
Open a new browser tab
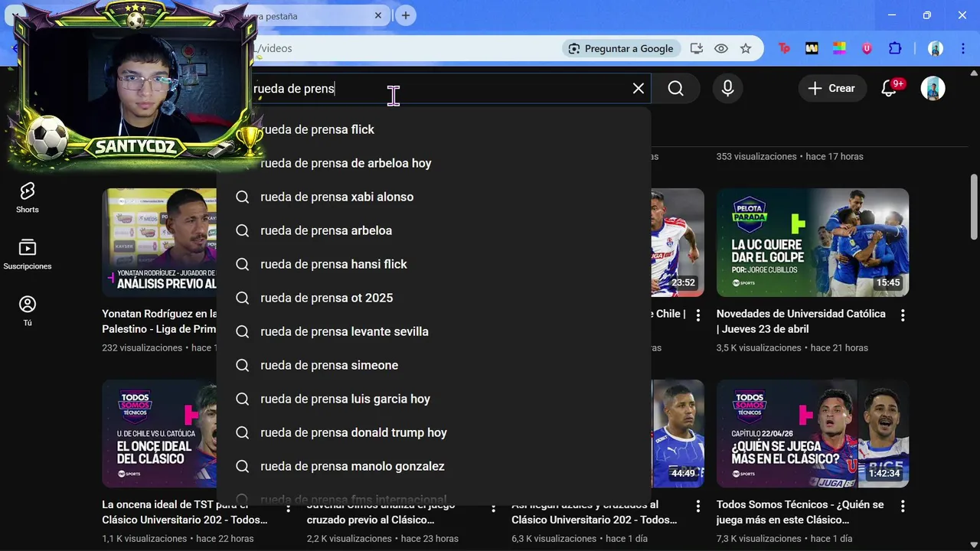point(406,15)
